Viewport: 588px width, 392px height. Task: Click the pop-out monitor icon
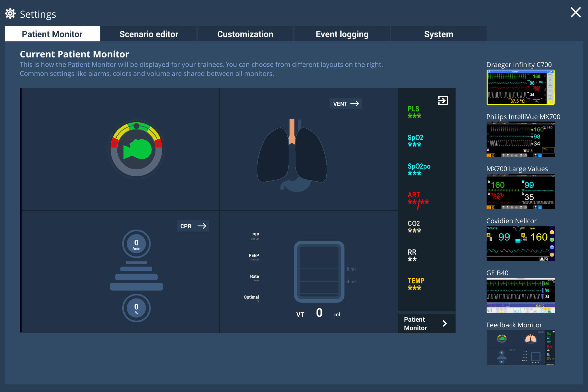443,100
